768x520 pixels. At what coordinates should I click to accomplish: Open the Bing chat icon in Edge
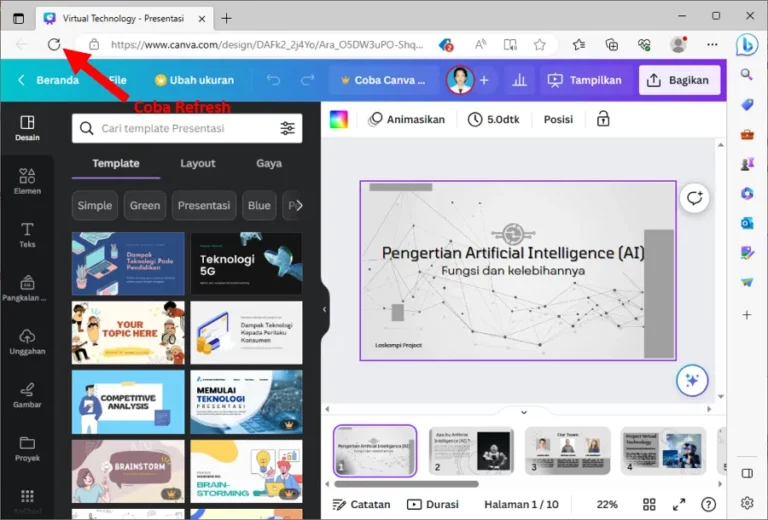pyautogui.click(x=746, y=45)
